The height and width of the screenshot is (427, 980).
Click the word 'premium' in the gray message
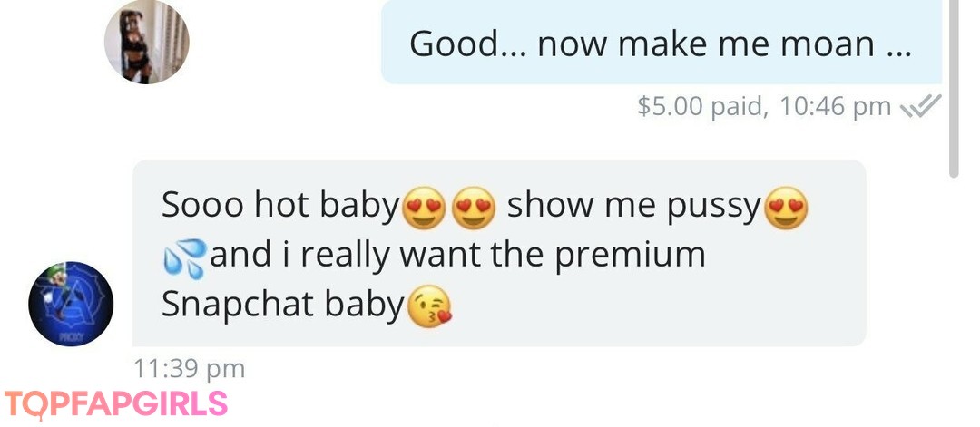tap(630, 257)
